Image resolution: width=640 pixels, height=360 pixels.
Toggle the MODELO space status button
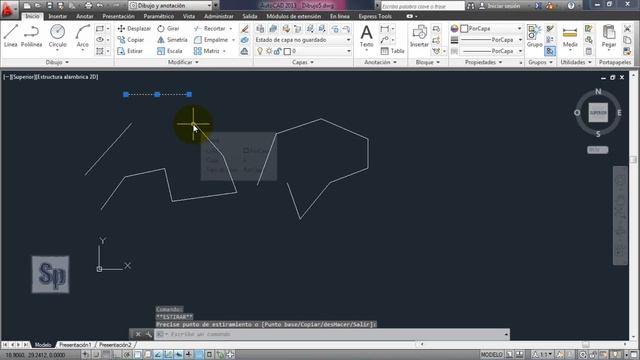click(491, 355)
